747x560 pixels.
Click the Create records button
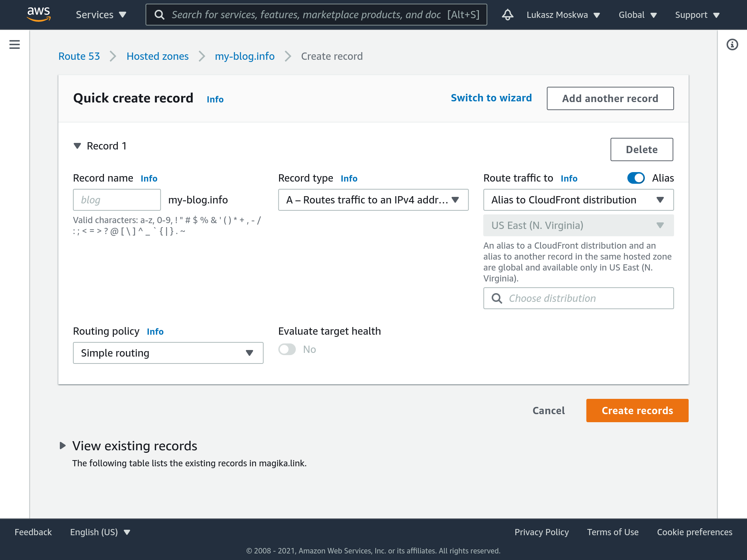[x=637, y=411]
